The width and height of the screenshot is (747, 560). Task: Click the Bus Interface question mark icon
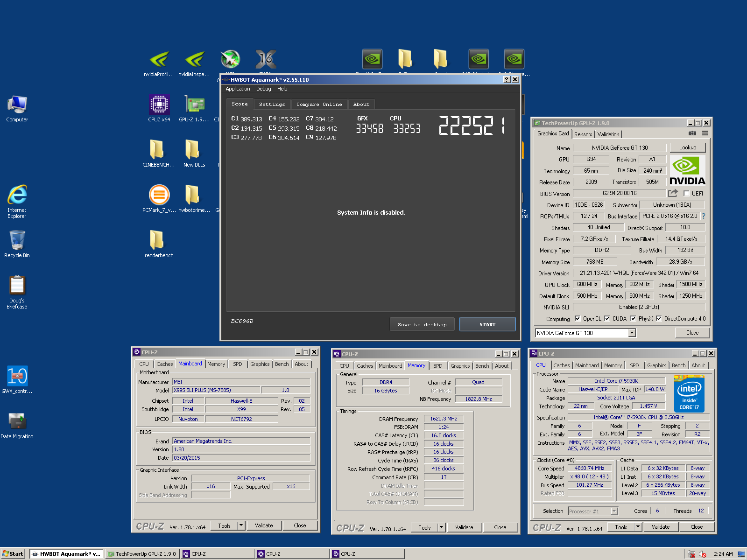click(704, 216)
